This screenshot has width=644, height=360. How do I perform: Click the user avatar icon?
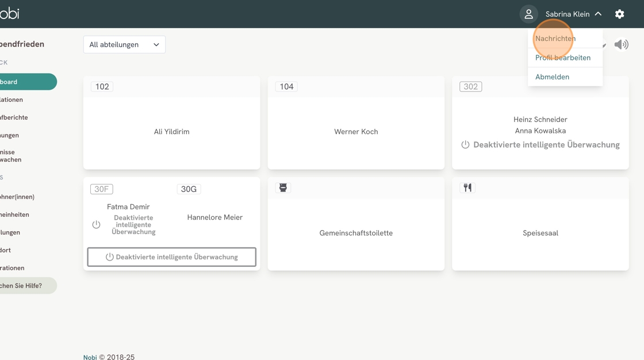click(528, 14)
